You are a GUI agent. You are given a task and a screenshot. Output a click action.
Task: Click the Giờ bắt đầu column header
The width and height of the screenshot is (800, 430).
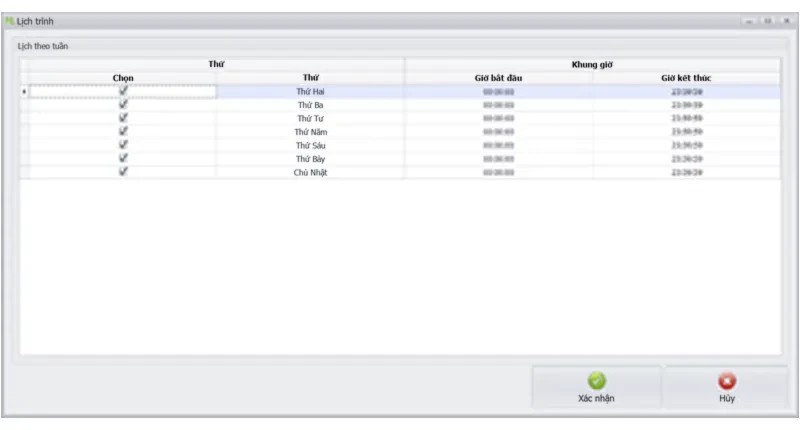point(498,78)
